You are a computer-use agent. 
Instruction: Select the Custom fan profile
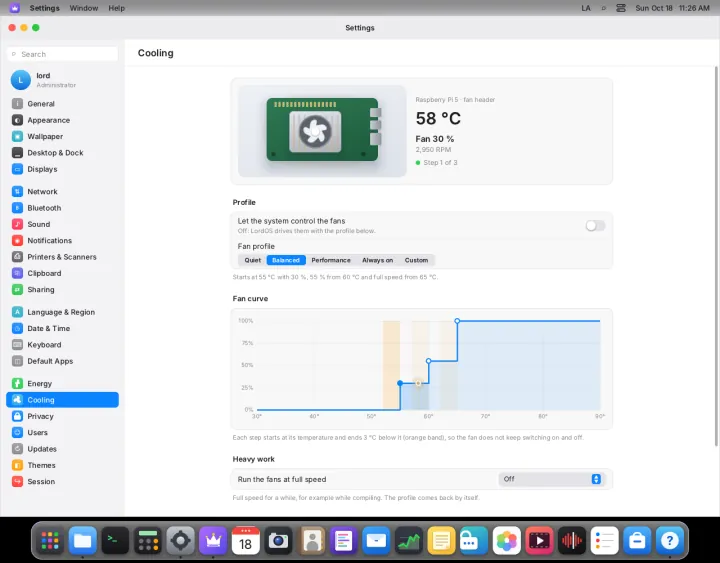coord(416,260)
